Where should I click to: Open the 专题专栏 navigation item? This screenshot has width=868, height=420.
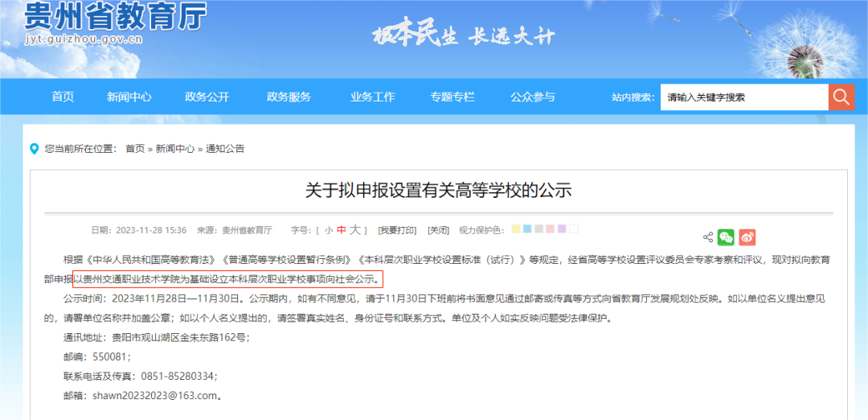[452, 97]
